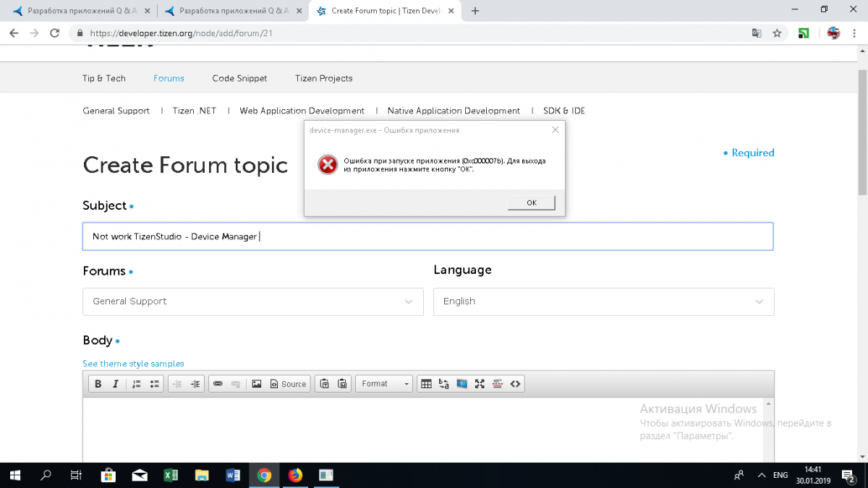The image size is (868, 488).
Task: Open the See theme style samples link
Action: click(x=133, y=364)
